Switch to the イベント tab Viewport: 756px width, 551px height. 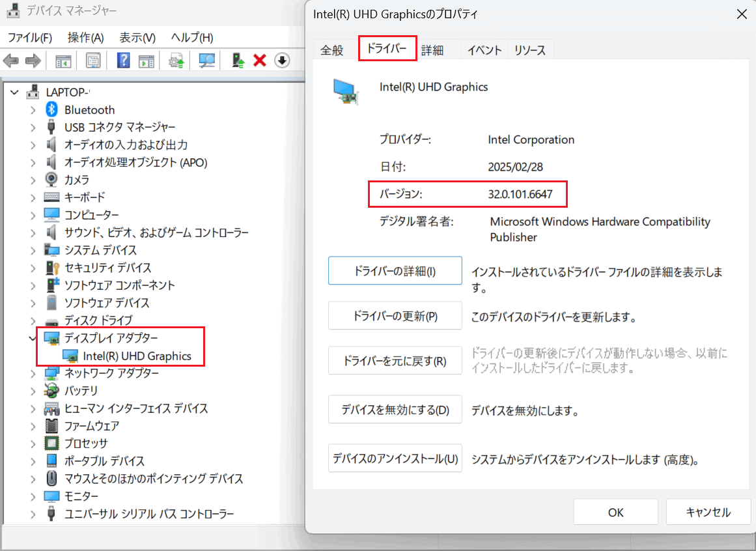point(484,50)
